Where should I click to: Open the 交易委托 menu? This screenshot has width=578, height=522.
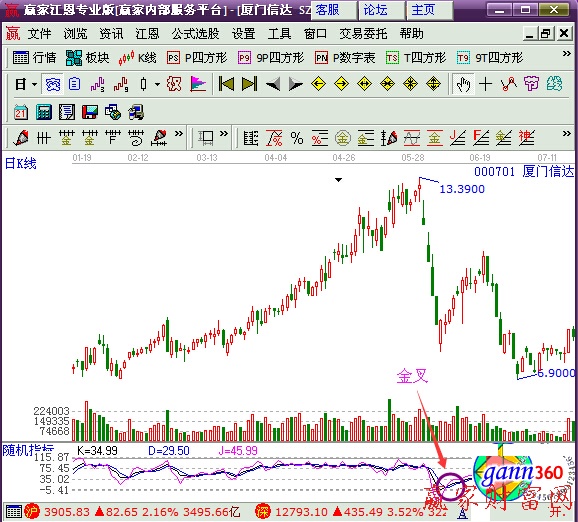coord(363,34)
